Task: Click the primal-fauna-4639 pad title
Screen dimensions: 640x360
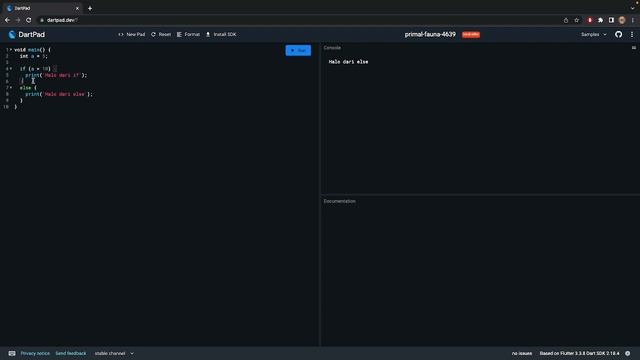Action: pyautogui.click(x=430, y=35)
